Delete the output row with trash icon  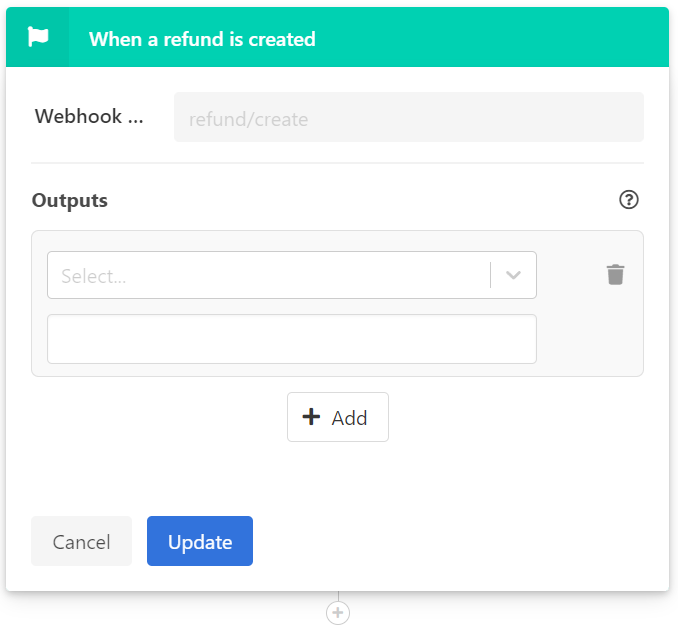point(615,275)
